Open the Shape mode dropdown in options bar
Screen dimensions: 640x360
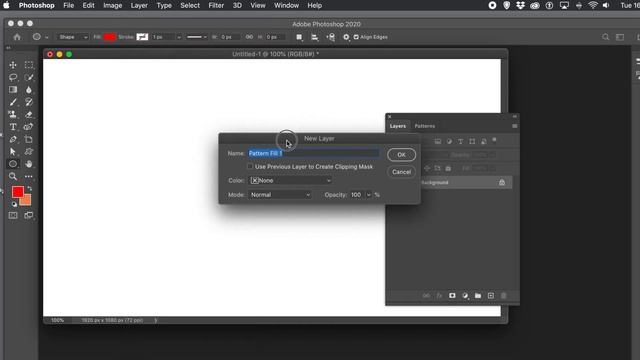[x=72, y=37]
